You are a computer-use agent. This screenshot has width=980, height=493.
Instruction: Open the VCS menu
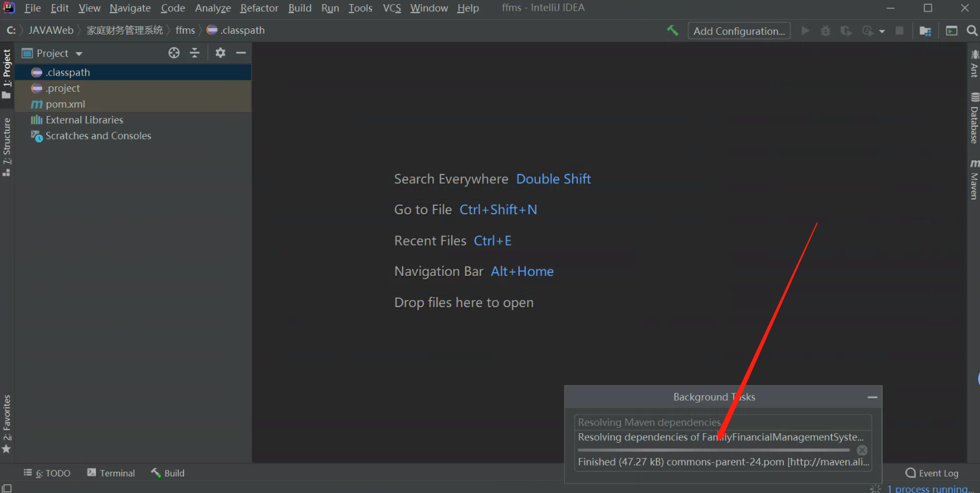click(392, 8)
